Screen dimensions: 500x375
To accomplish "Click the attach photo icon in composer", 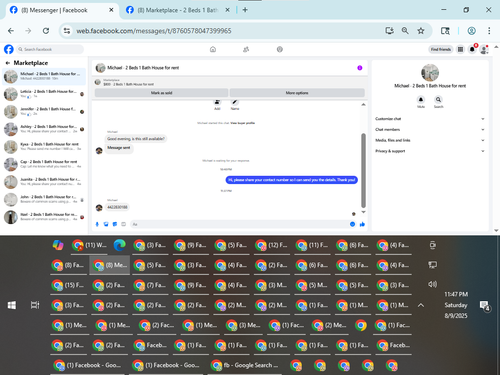I will click(x=106, y=224).
